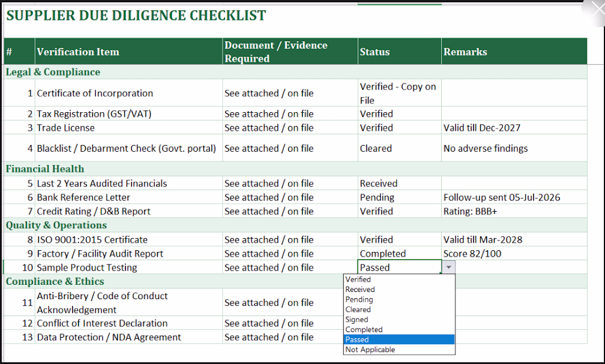Select the Passed status cell in row 10
Screen dimensions: 605x364
tap(400, 267)
